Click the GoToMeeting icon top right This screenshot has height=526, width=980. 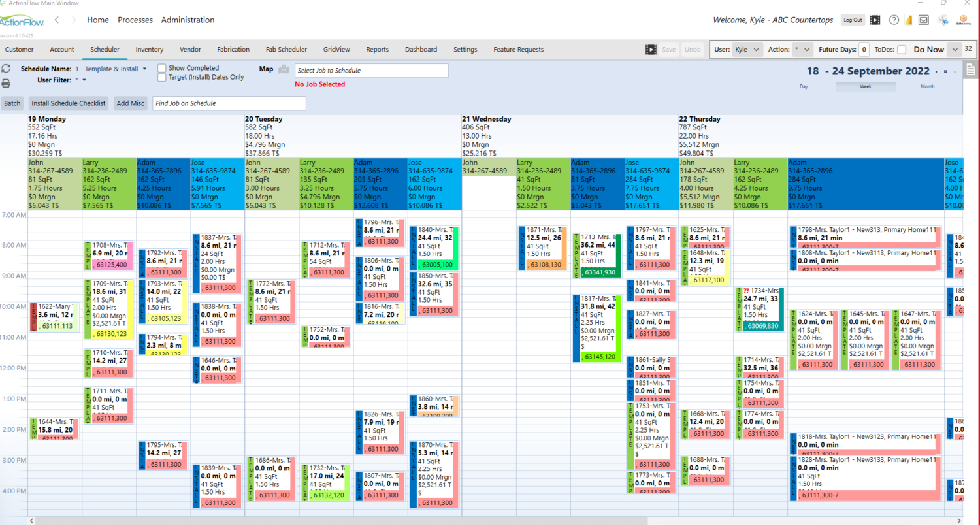(963, 20)
